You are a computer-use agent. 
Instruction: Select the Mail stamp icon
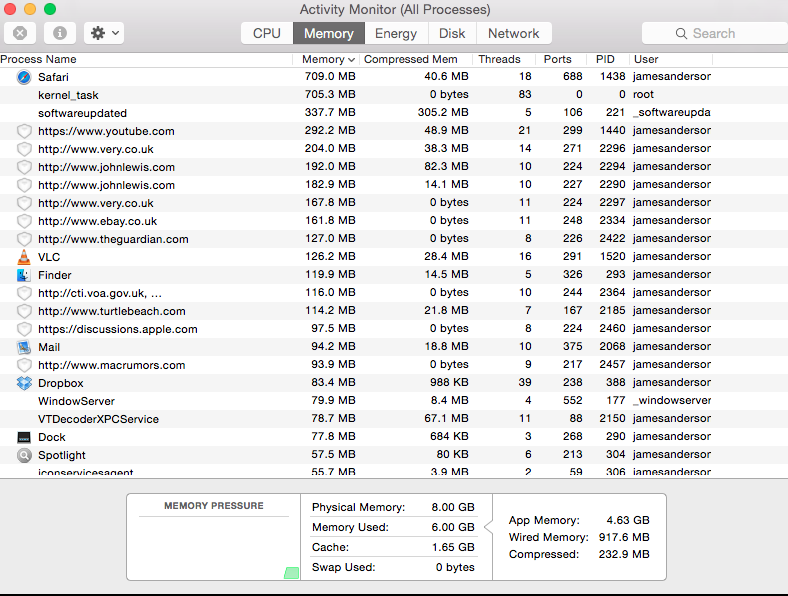tap(24, 347)
